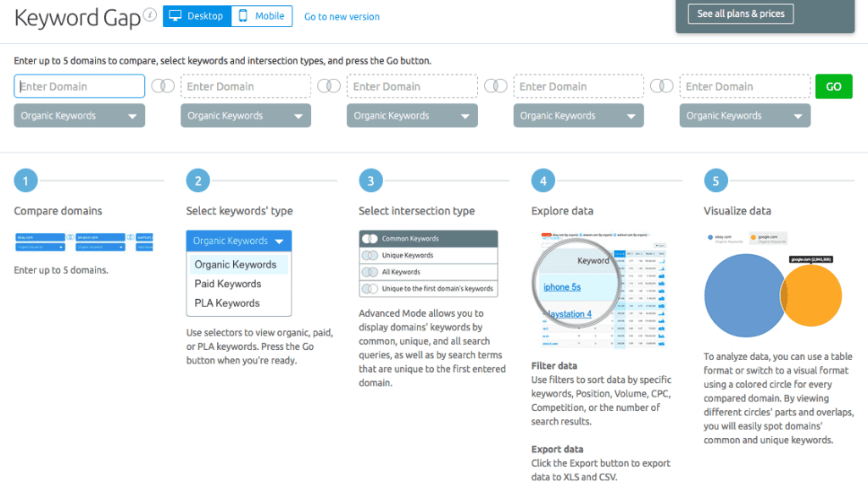Viewport: 868px width, 499px height.
Task: Click intersection circles icon after first domain field
Action: tap(163, 86)
